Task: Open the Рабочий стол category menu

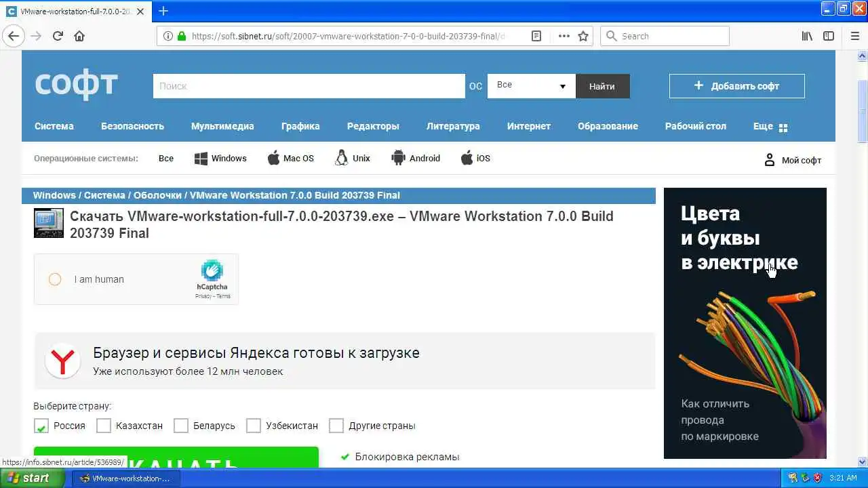Action: (x=696, y=126)
